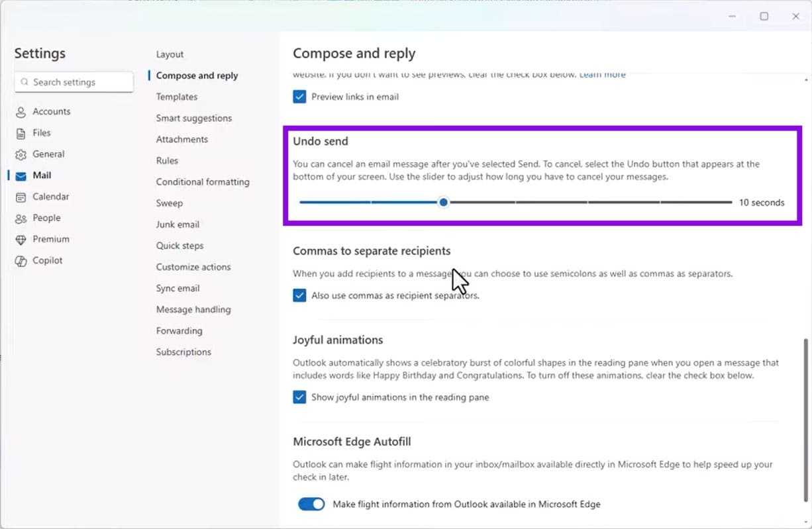Viewport: 812px width, 529px height.
Task: Switch to General settings category
Action: click(x=48, y=154)
